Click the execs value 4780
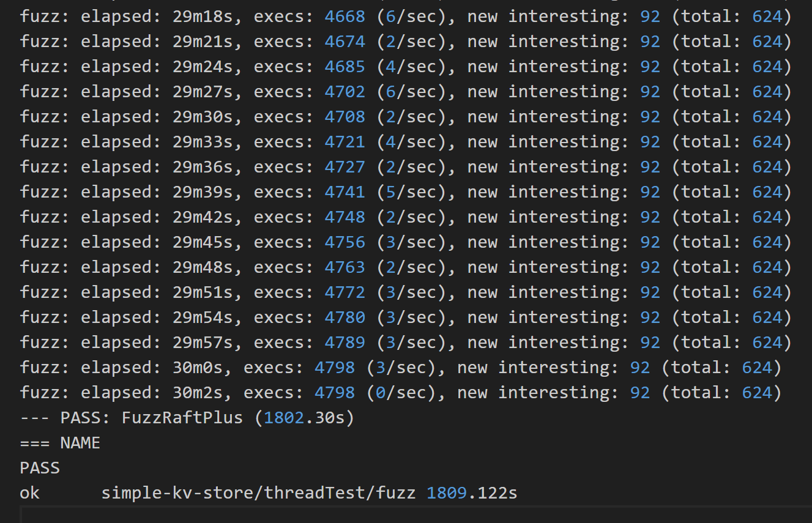Image resolution: width=812 pixels, height=523 pixels. coord(345,317)
